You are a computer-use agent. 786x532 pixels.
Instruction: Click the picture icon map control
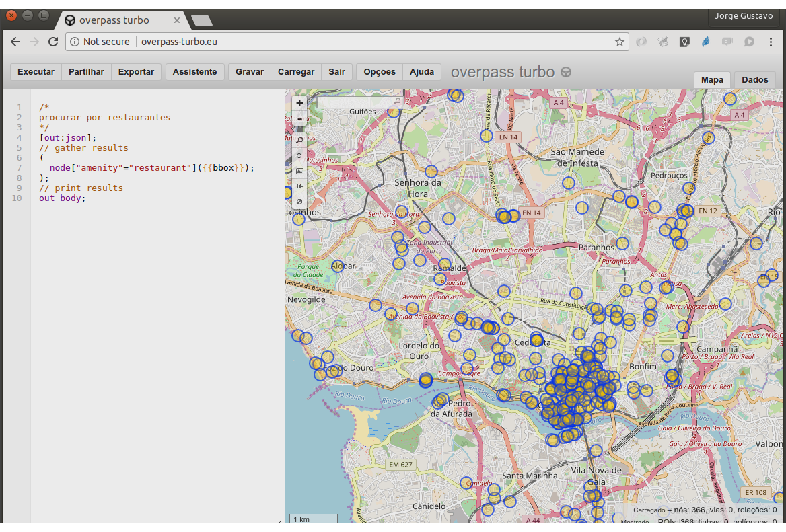tap(299, 171)
